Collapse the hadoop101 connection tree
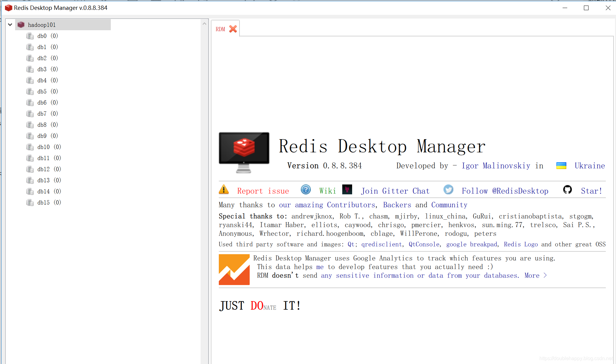This screenshot has width=616, height=364. 10,25
